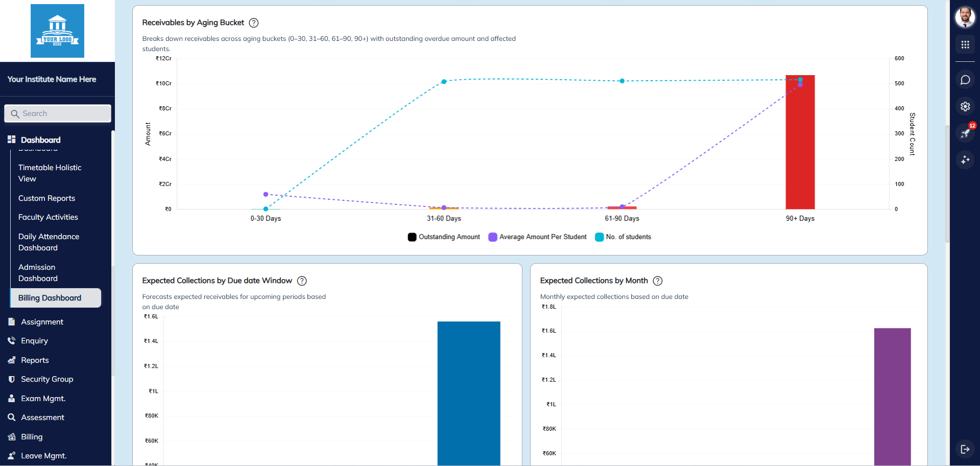Open the user profile avatar

[965, 17]
